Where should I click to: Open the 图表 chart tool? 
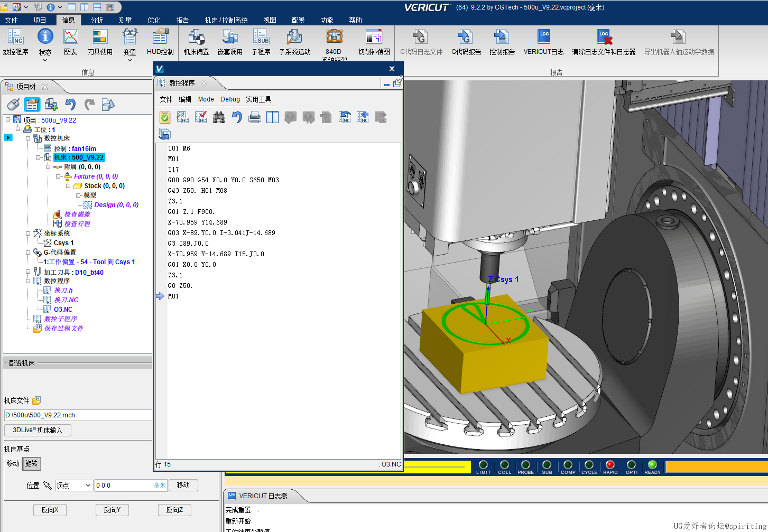coord(70,42)
